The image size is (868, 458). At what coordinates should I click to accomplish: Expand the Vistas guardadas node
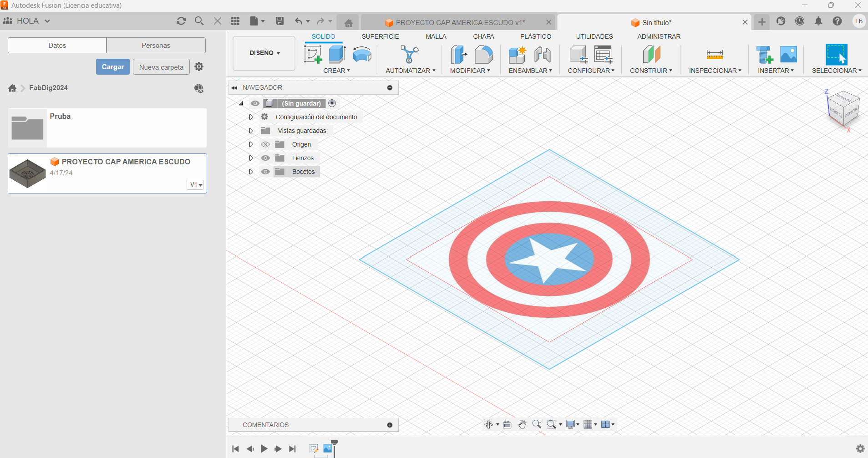coord(251,131)
